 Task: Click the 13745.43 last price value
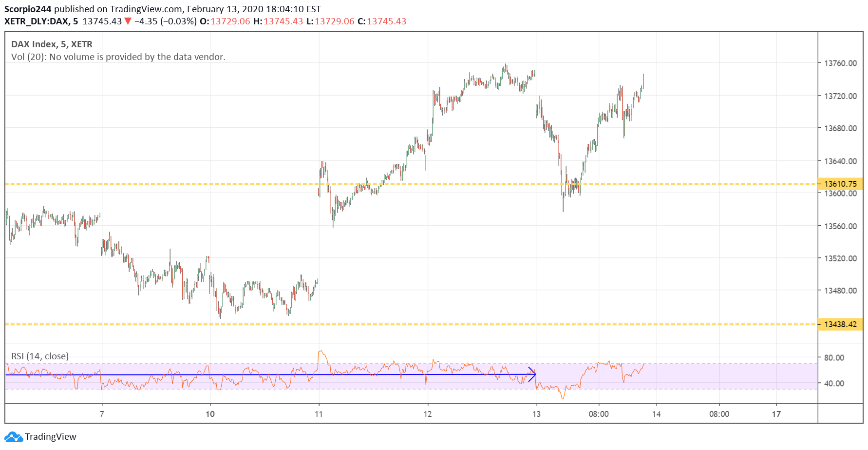point(102,21)
